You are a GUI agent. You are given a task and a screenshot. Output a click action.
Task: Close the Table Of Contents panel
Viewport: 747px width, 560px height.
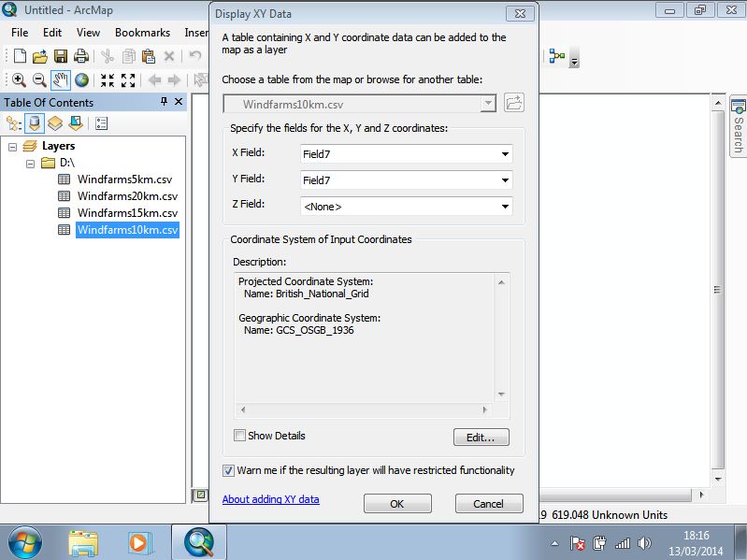[179, 101]
